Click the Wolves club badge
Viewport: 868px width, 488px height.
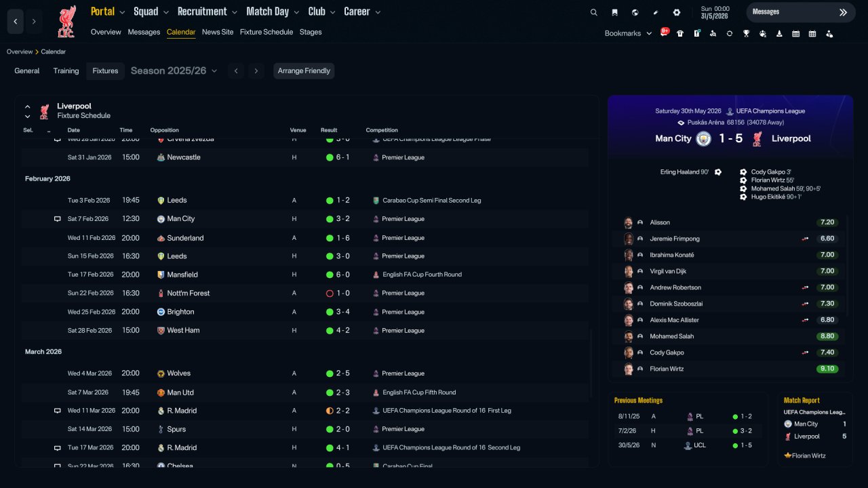(x=161, y=373)
